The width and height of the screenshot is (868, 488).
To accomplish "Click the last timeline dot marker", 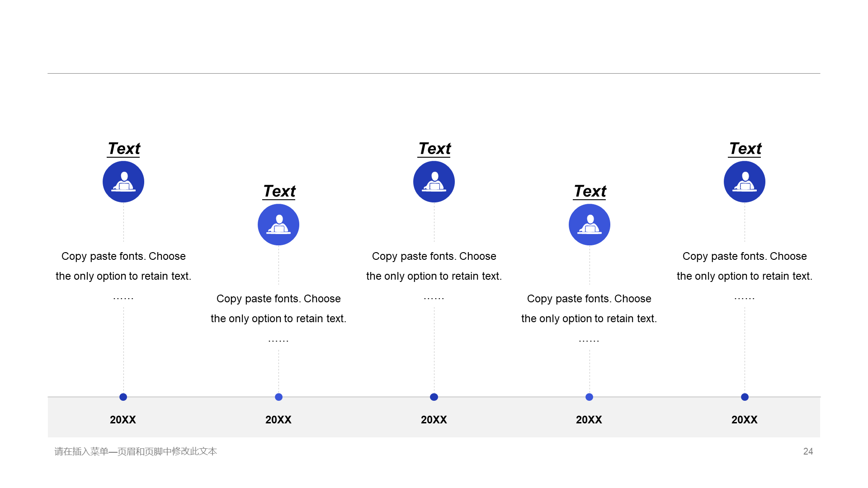I will tap(745, 397).
